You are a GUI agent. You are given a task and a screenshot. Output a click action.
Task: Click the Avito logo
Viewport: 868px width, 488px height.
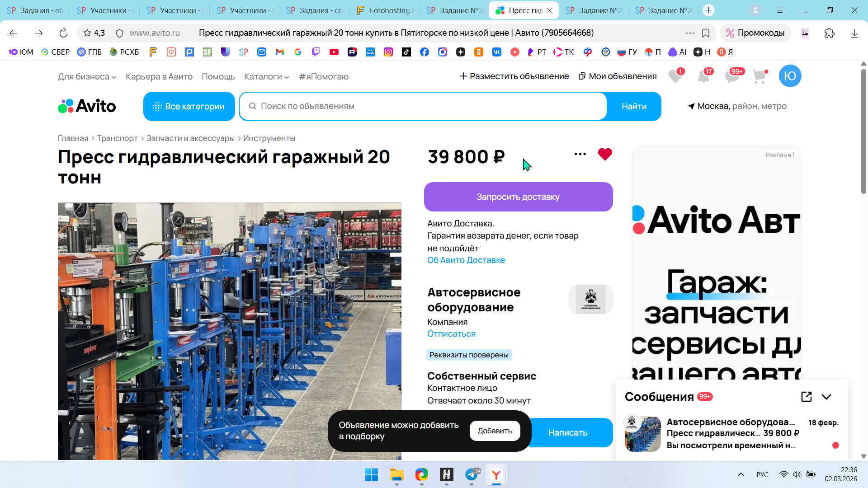87,106
